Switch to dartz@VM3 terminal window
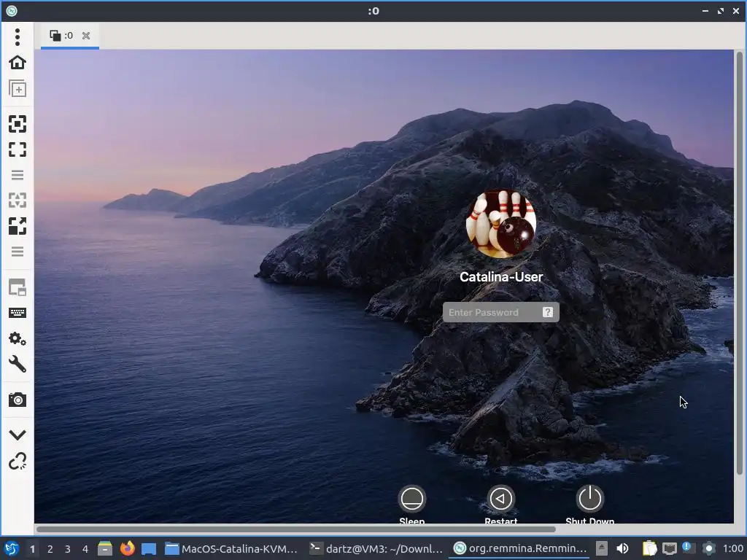The height and width of the screenshot is (560, 747). [376, 549]
